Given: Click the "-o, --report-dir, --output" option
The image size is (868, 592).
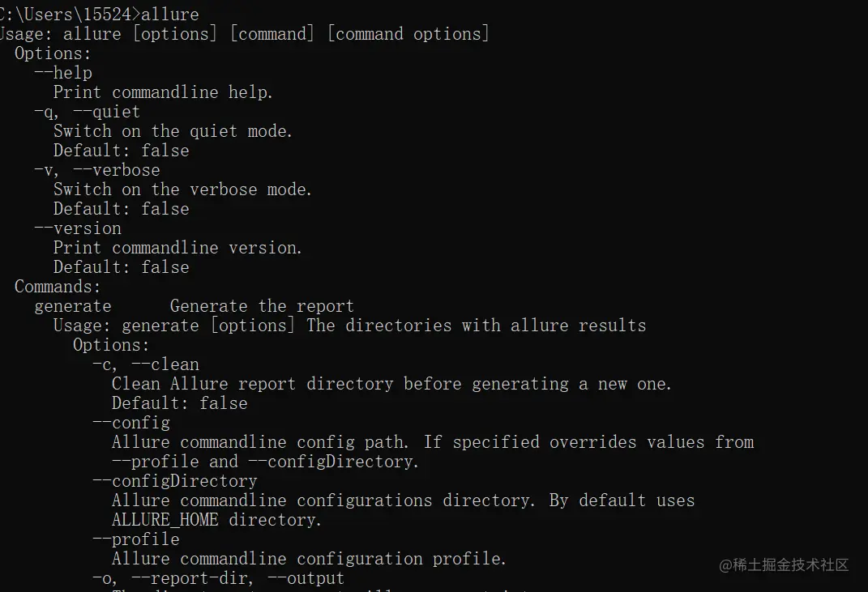Looking at the screenshot, I should tap(219, 578).
